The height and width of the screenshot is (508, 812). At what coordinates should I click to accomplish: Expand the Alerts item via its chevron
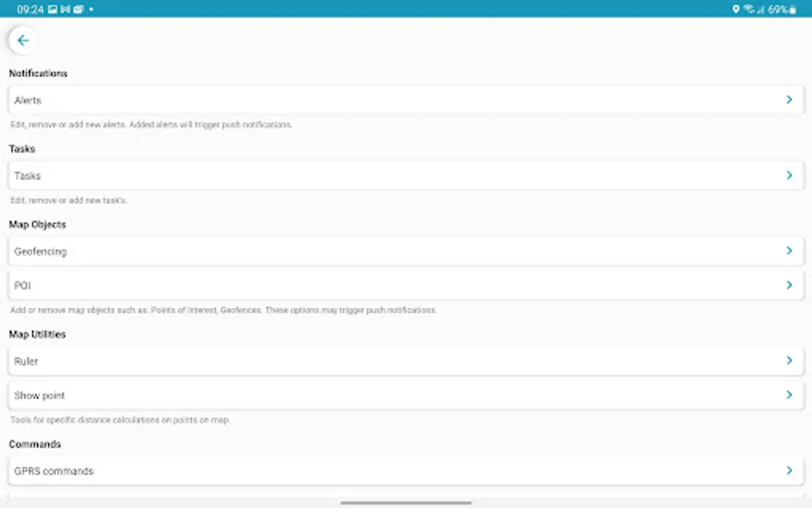[x=789, y=99]
